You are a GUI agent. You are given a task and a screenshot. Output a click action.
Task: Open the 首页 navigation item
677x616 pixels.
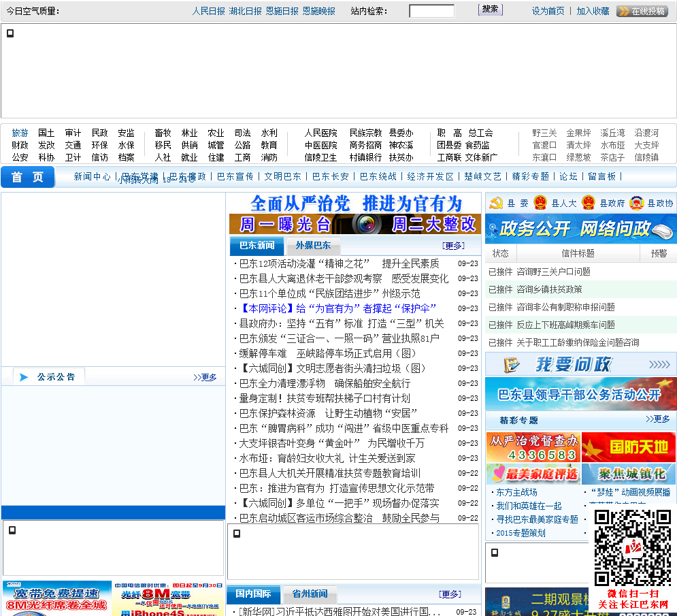[x=27, y=177]
